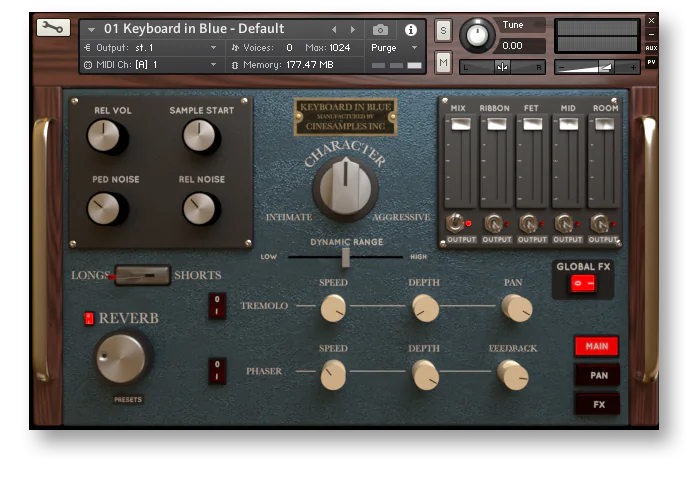Screen dimensions: 690x478
Task: Click the Tremolo DEPTH knob
Action: 426,308
